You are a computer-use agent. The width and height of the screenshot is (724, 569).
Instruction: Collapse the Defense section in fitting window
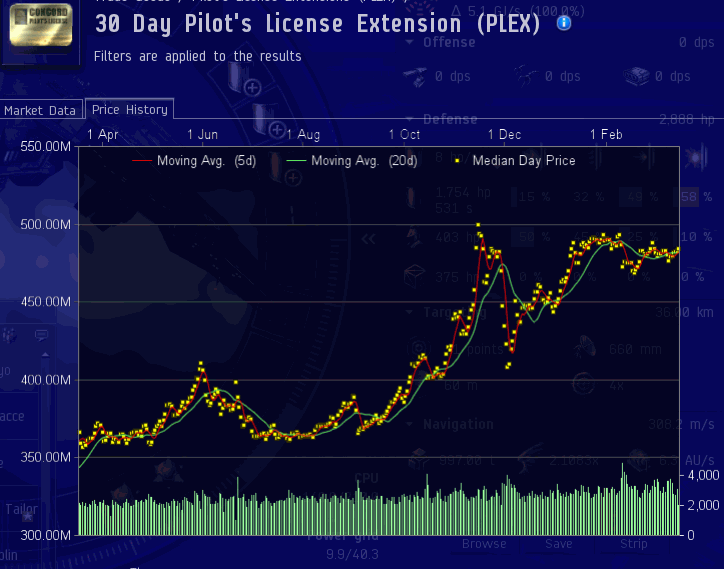[x=409, y=119]
